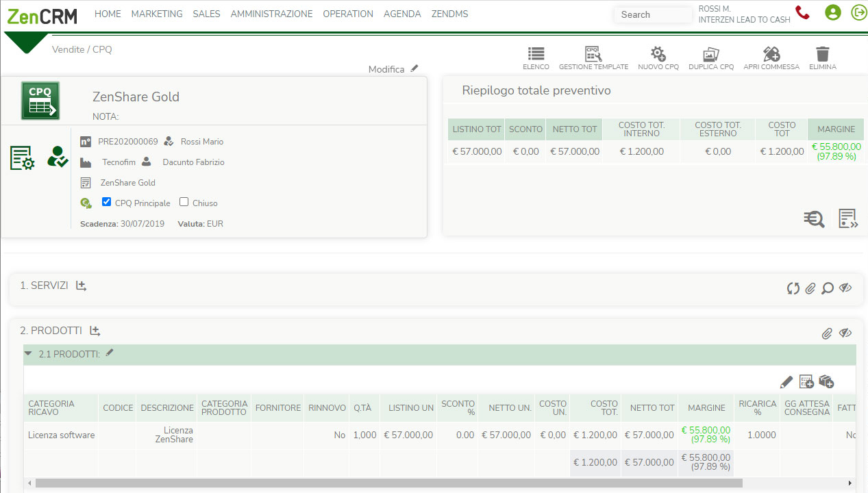Viewport: 868px width, 493px height.
Task: Click the green user-check icon
Action: coord(58,157)
